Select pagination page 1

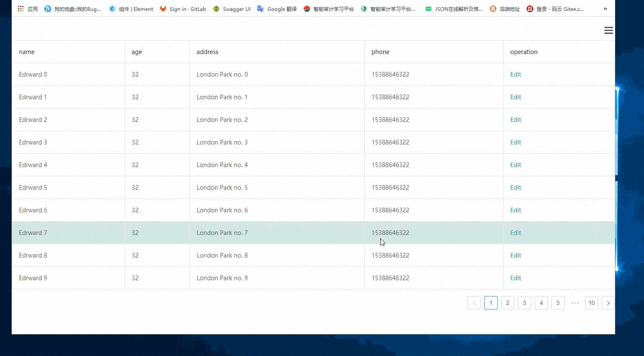[491, 303]
